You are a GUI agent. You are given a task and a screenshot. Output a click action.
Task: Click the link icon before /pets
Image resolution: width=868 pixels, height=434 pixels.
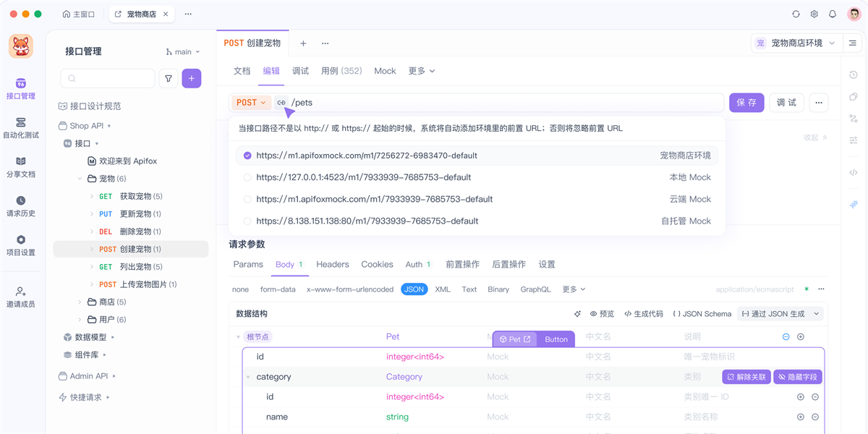(281, 103)
